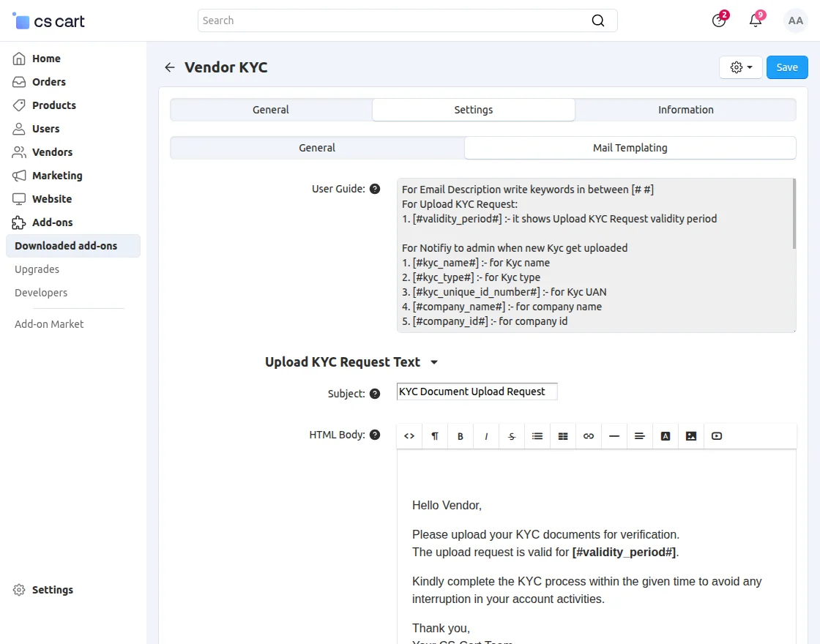Select the Bold formatting icon
Screen dimensions: 820x644
tap(461, 435)
